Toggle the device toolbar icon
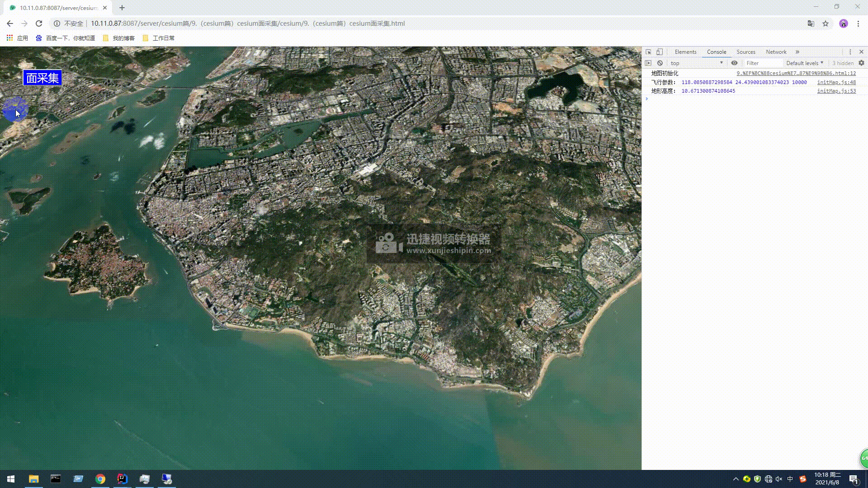This screenshot has height=488, width=868. pos(660,52)
